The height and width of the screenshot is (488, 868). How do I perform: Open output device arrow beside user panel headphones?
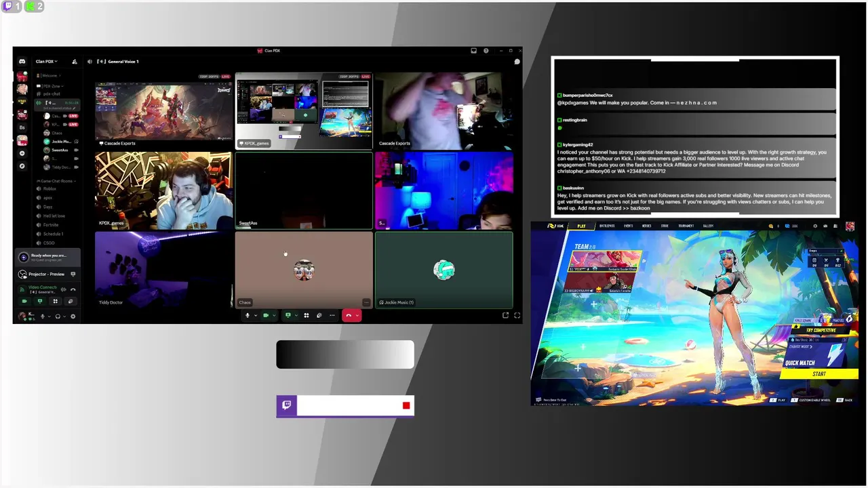[x=64, y=317]
